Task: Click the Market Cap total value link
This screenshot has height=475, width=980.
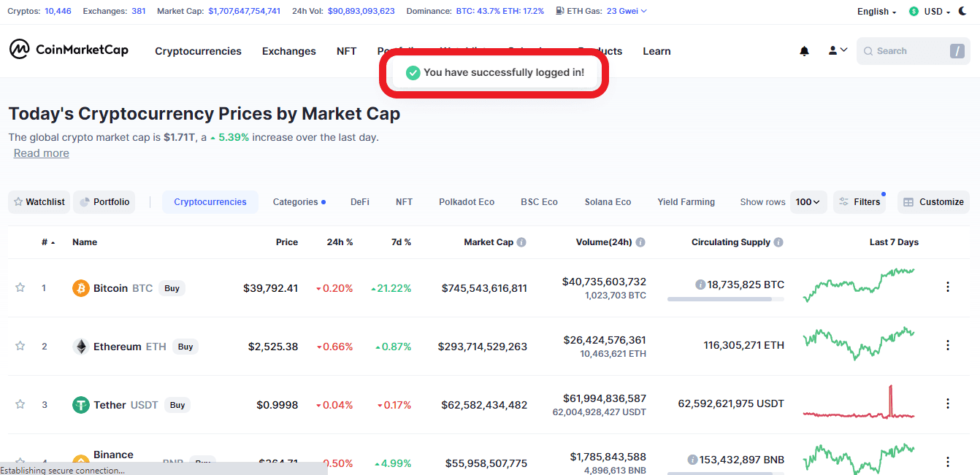Action: point(244,11)
